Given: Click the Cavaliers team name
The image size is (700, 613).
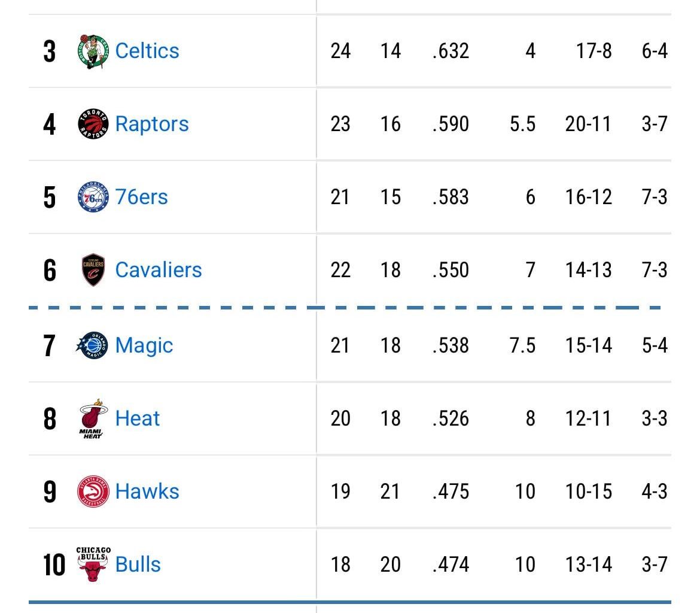Looking at the screenshot, I should pos(158,269).
